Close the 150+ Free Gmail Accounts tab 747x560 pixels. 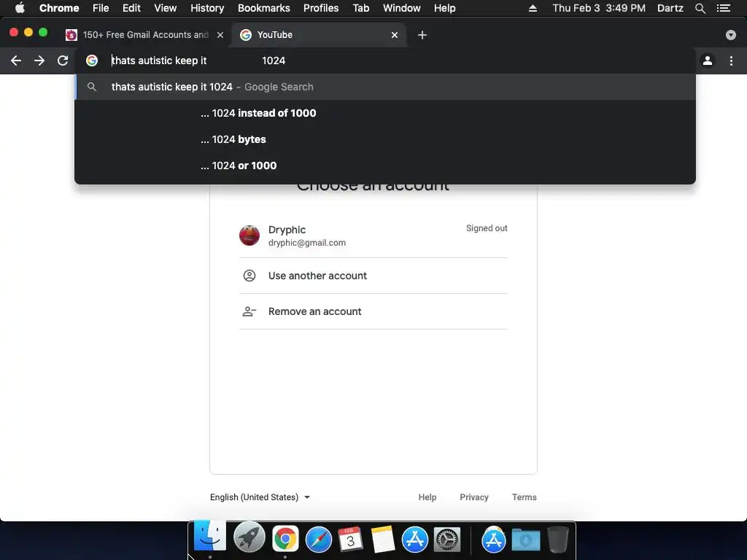click(x=220, y=35)
